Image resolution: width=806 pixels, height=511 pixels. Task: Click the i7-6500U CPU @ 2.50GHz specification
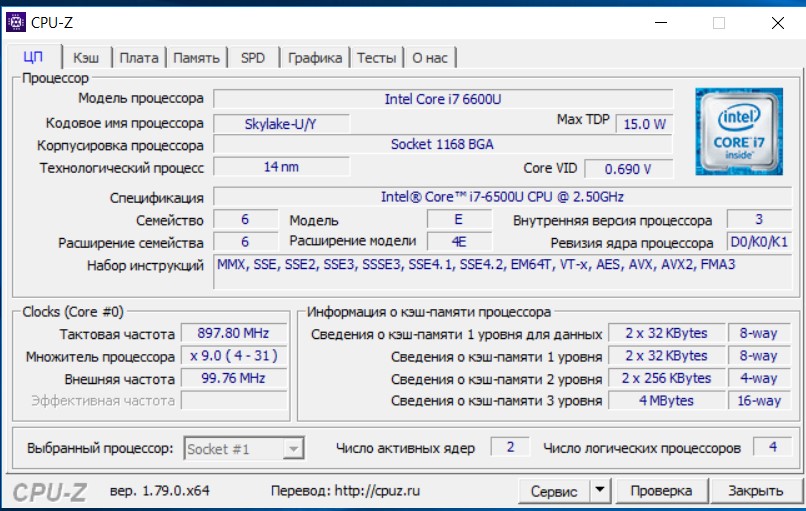(502, 197)
